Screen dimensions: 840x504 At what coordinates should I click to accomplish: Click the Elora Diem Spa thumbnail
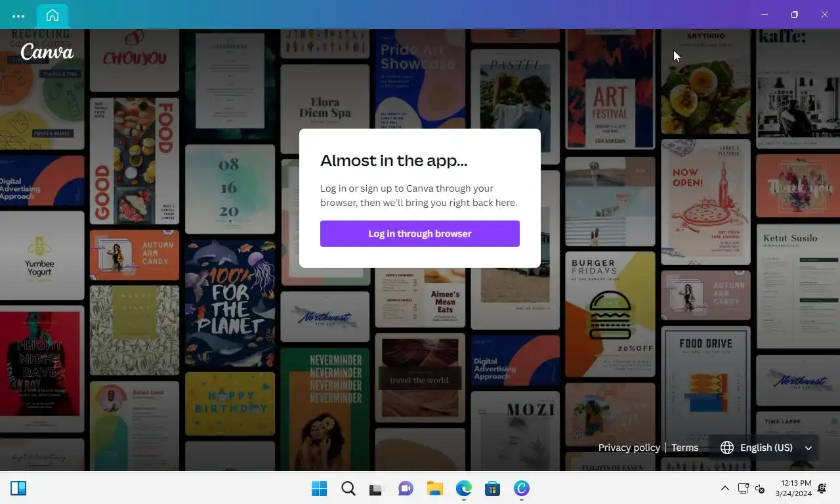tap(325, 108)
